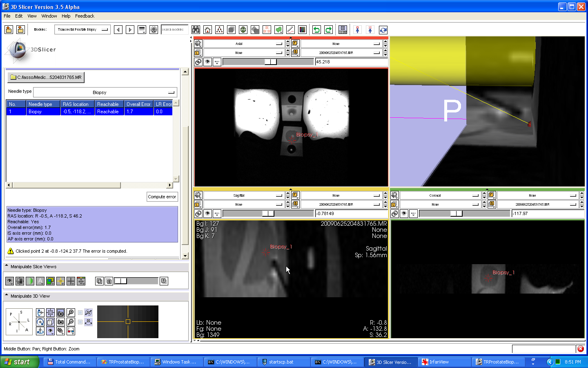Open module search via binoculars icon
The width and height of the screenshot is (588, 368).
[x=196, y=30]
